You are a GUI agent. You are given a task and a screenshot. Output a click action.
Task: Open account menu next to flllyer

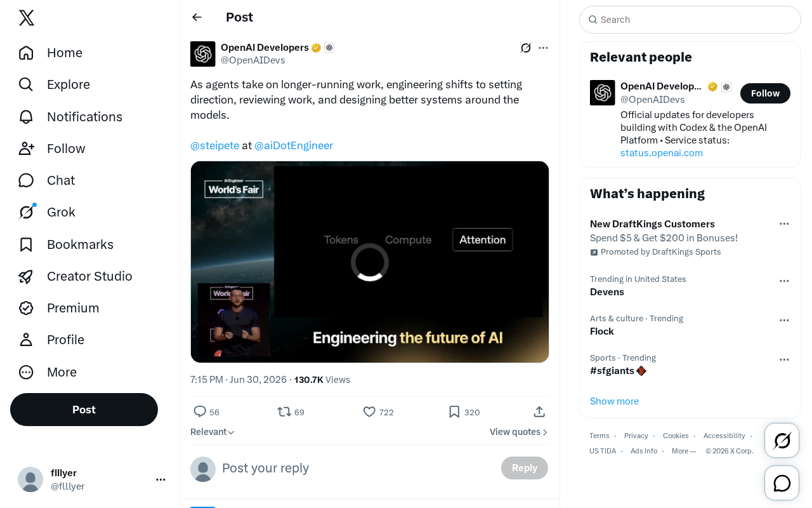[160, 479]
